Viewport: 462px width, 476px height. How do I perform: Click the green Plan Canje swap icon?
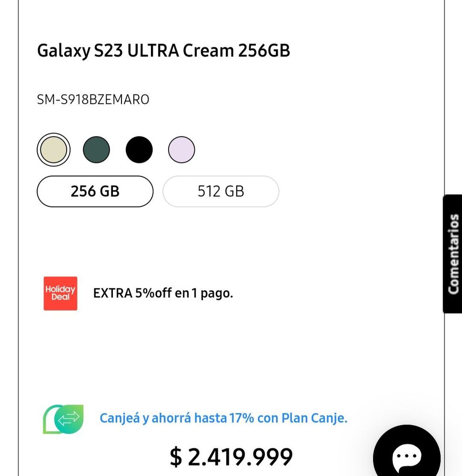point(63,419)
